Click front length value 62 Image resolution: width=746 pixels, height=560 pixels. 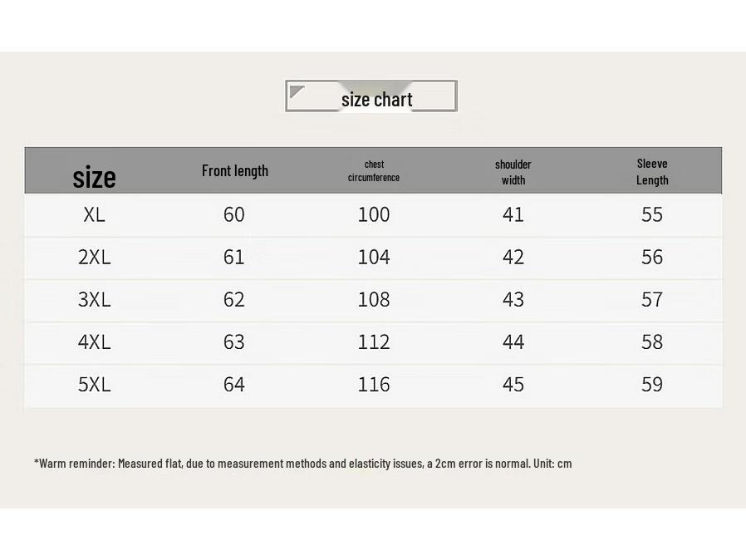click(234, 299)
